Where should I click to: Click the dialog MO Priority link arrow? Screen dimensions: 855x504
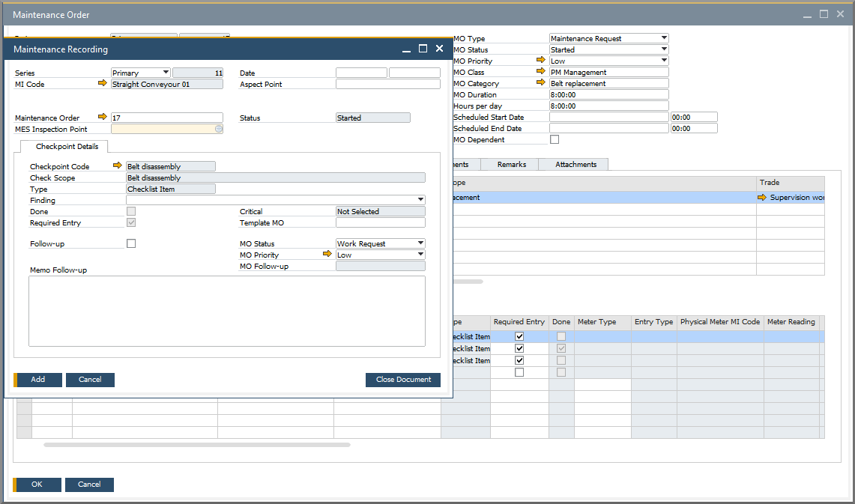coord(327,255)
